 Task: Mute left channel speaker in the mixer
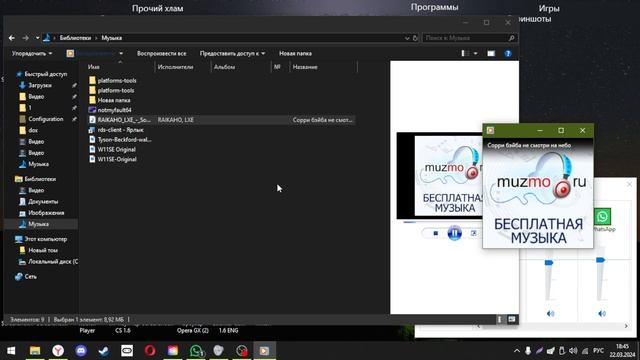point(550,313)
